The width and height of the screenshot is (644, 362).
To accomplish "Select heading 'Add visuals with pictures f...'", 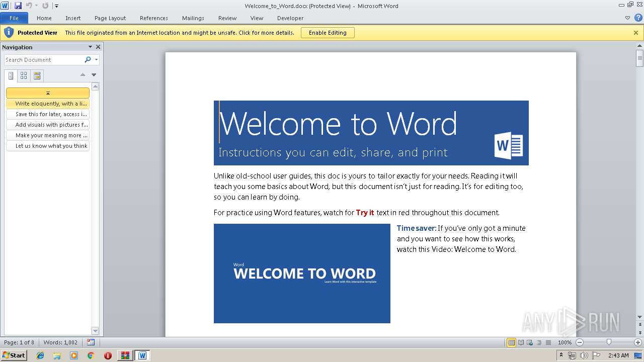I will click(48, 125).
